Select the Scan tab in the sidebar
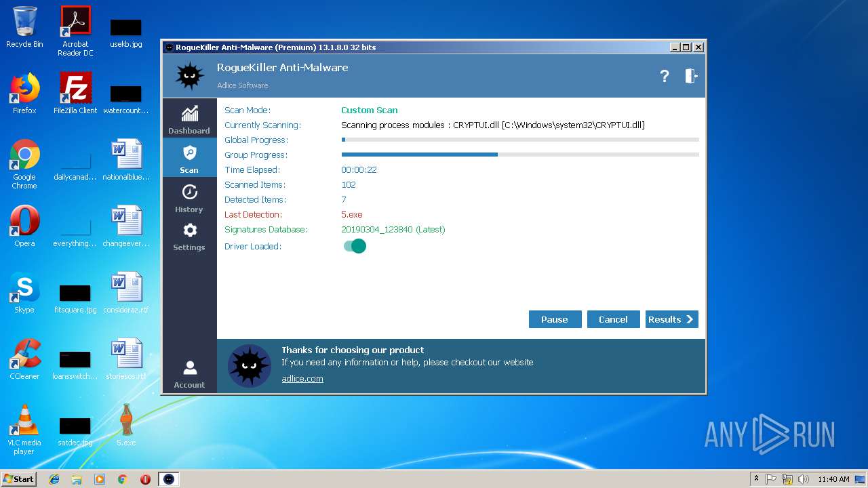Image resolution: width=868 pixels, height=488 pixels. click(189, 158)
